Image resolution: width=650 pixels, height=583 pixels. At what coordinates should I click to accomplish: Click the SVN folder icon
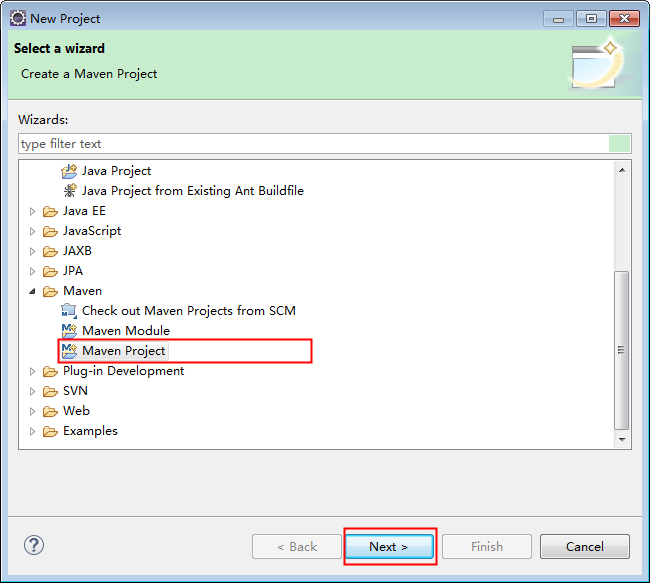(50, 391)
